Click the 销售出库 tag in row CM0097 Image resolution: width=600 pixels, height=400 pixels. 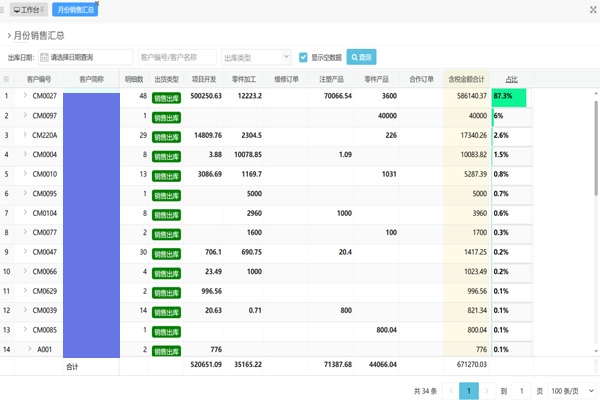[166, 118]
